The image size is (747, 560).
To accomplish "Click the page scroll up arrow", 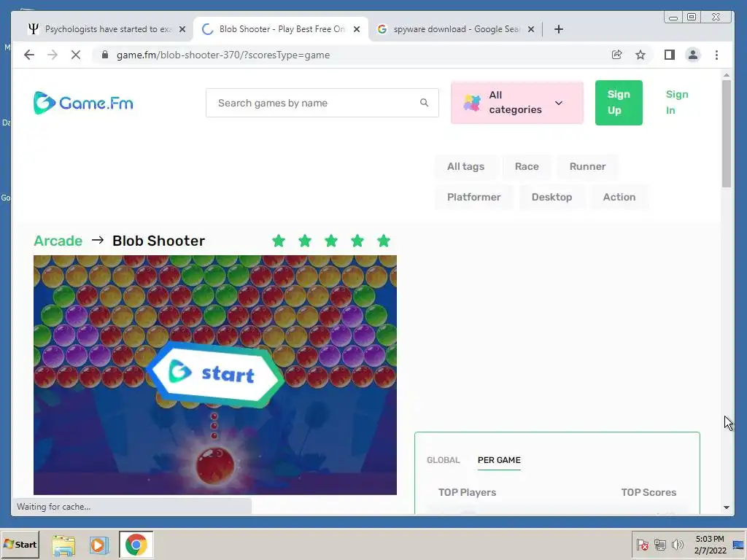I will pos(726,75).
